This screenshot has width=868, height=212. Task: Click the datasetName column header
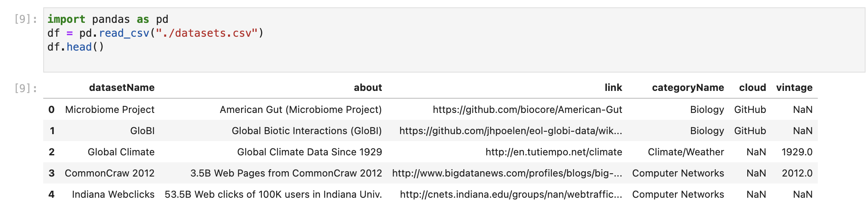point(122,88)
